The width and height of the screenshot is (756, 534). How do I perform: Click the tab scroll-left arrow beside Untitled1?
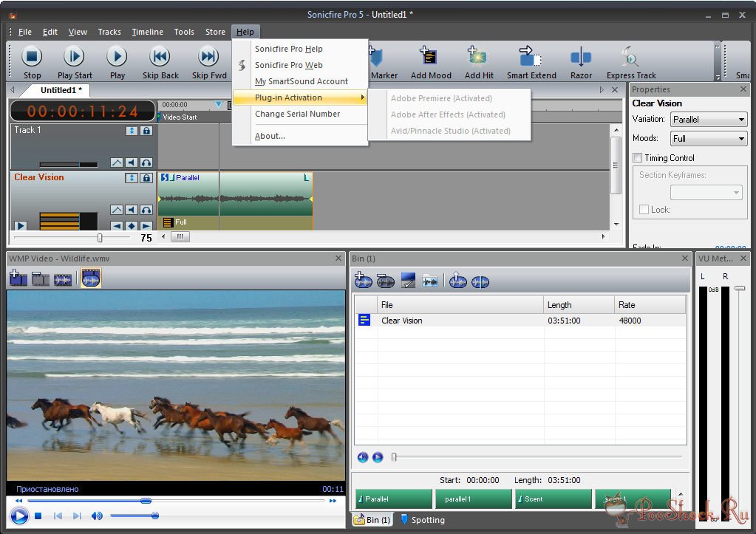pyautogui.click(x=13, y=89)
